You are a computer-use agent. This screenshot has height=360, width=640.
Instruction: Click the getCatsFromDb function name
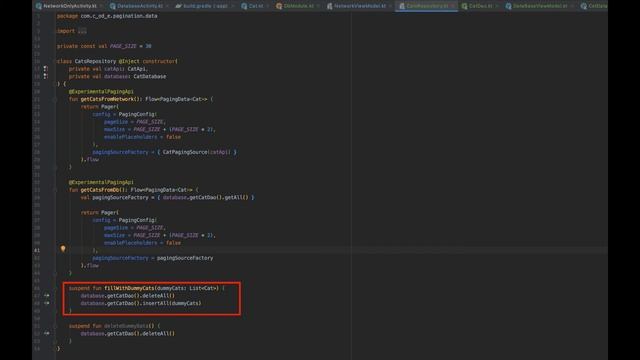pos(100,190)
